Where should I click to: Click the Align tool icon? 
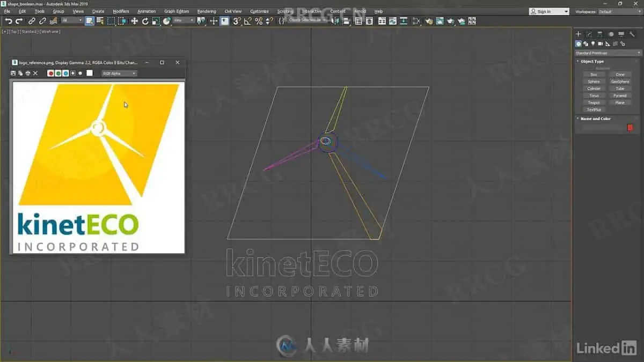tap(346, 21)
